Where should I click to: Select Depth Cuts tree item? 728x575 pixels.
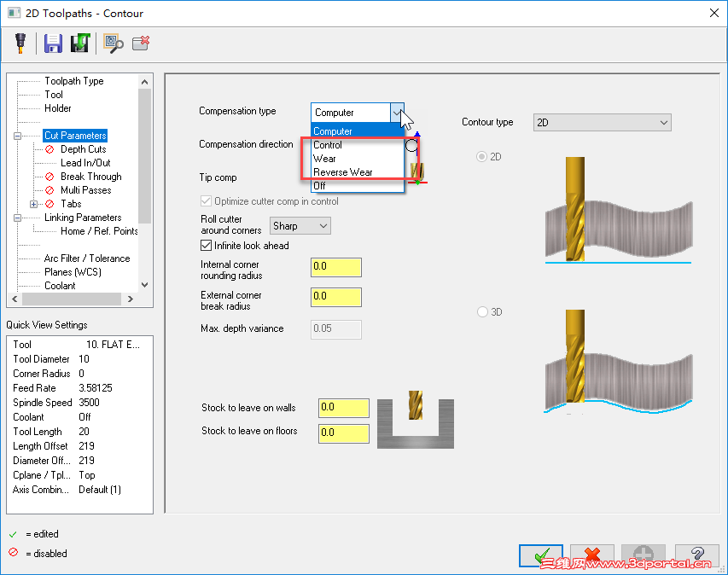point(83,149)
